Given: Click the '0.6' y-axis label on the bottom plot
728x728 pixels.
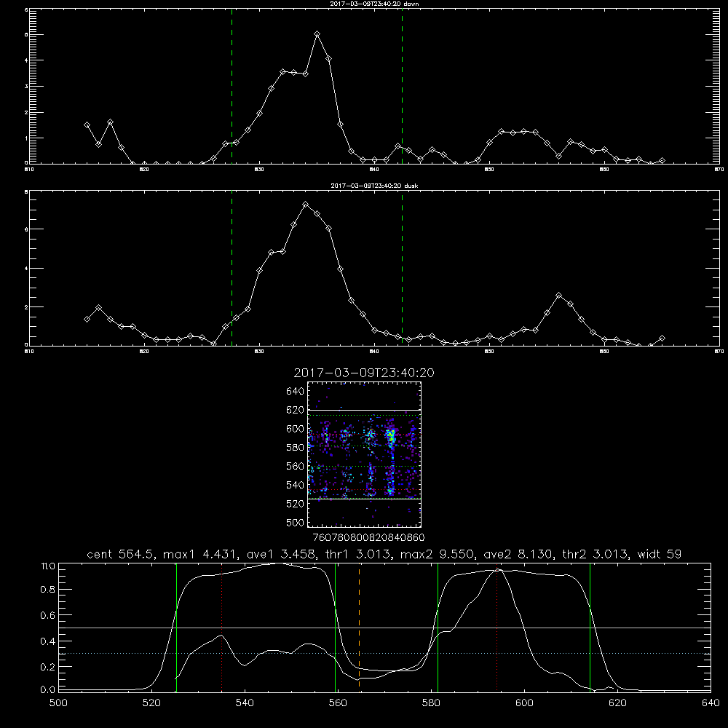Looking at the screenshot, I should point(48,615).
